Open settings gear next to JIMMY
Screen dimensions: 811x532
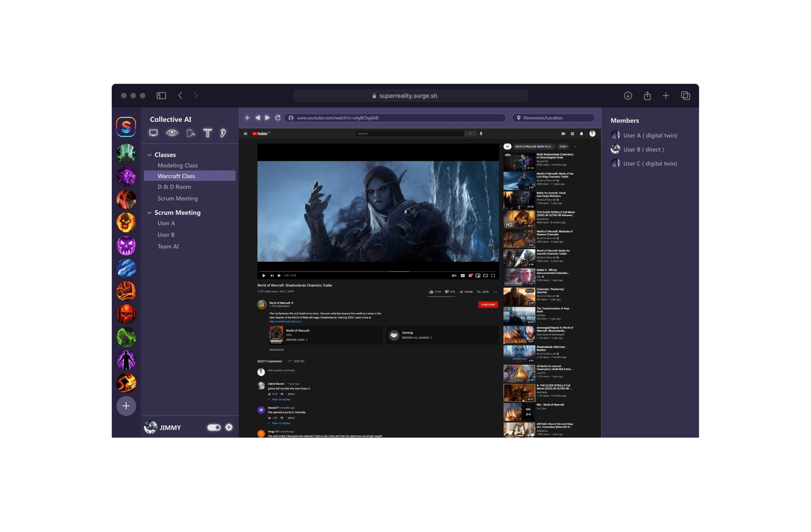tap(229, 427)
